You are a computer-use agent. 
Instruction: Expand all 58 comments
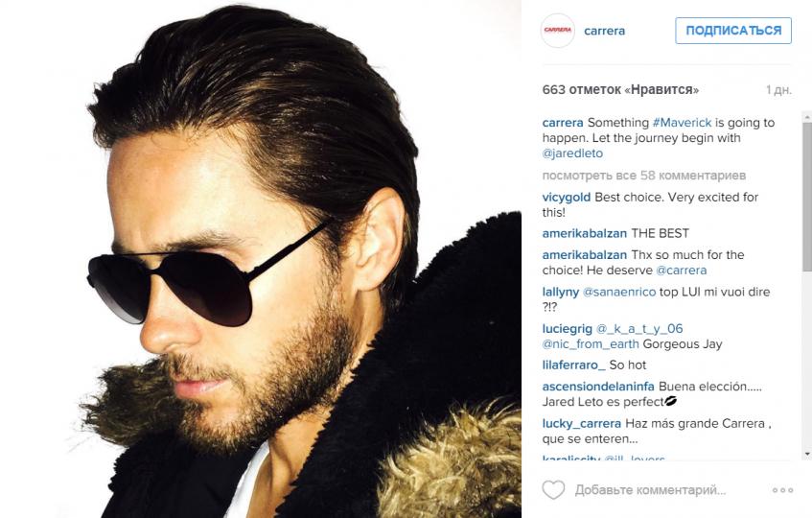point(643,176)
